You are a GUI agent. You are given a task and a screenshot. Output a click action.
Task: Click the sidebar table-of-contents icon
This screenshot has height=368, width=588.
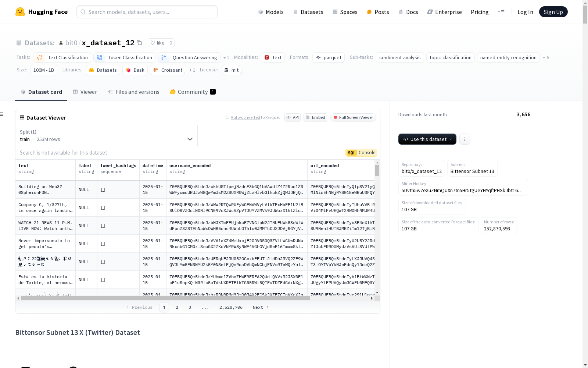click(2, 114)
